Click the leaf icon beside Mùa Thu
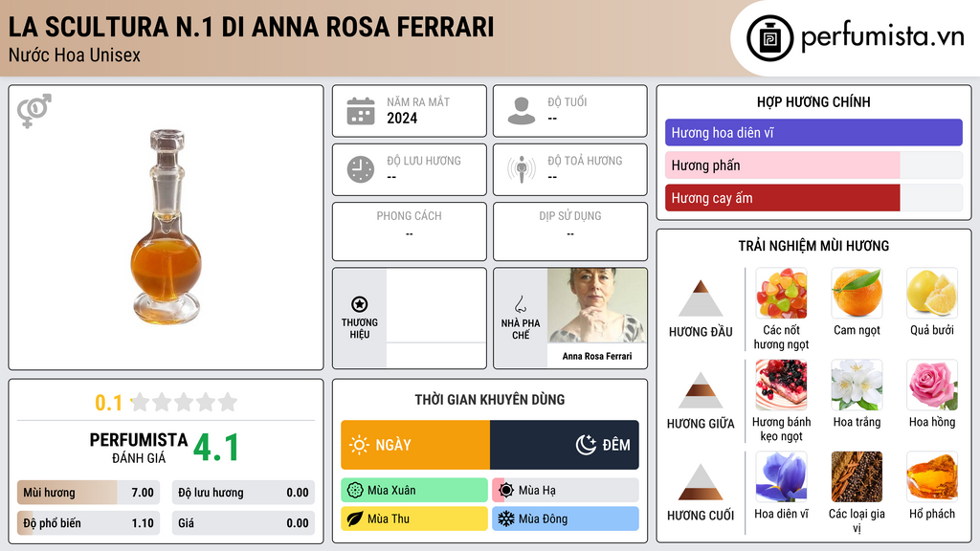This screenshot has width=980, height=551. click(355, 518)
